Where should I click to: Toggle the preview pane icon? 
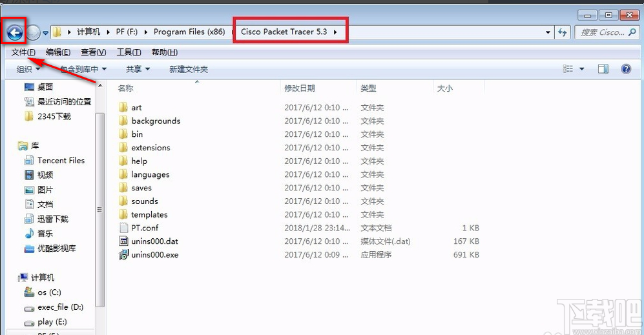(603, 69)
